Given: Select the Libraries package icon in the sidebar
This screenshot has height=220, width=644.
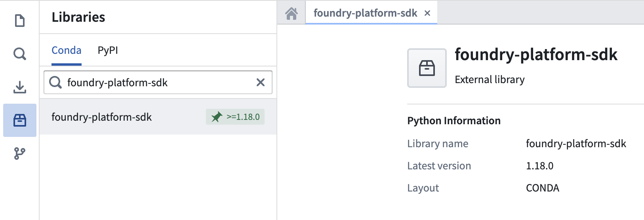Looking at the screenshot, I should pyautogui.click(x=19, y=120).
